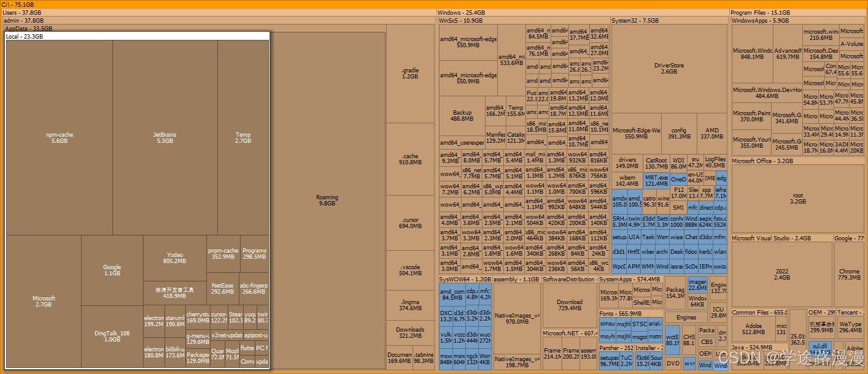Viewport: 868px width, 374px height.
Task: Select the .gradle 1.2GB block
Action: pos(410,74)
